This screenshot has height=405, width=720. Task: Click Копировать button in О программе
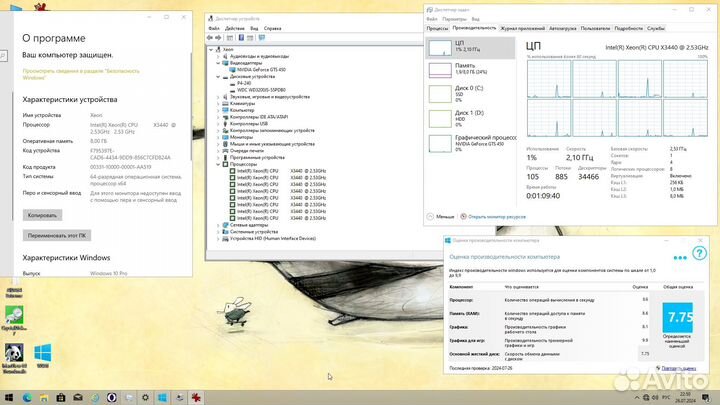pyautogui.click(x=42, y=215)
